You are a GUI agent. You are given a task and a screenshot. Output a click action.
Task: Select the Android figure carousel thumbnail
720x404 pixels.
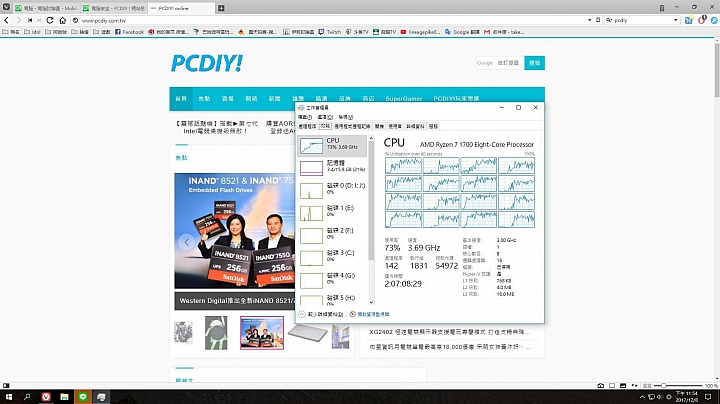pos(216,333)
